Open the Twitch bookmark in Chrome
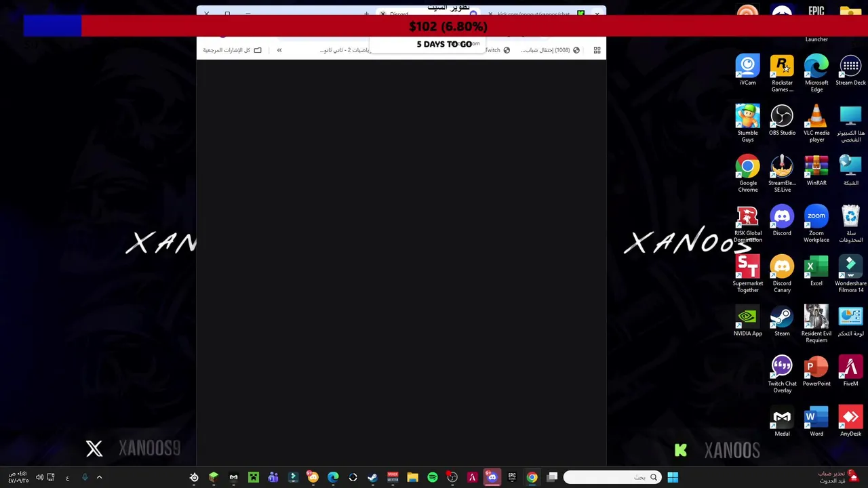The width and height of the screenshot is (868, 488). [498, 50]
